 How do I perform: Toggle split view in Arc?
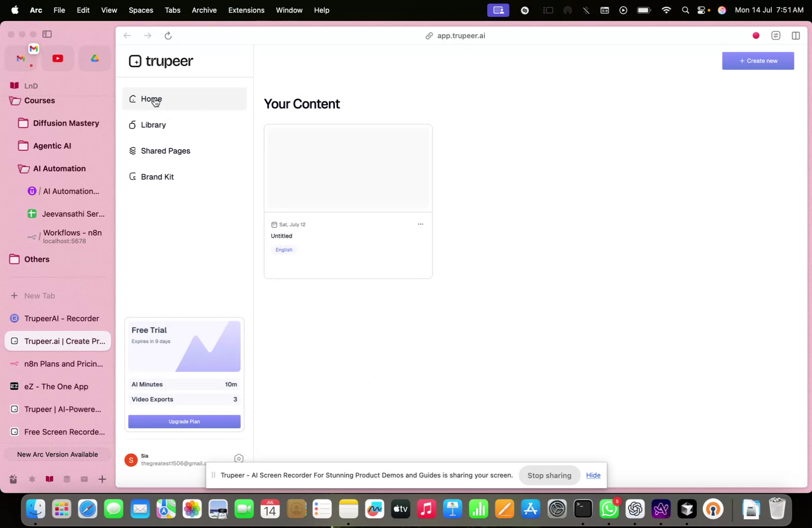coord(796,35)
